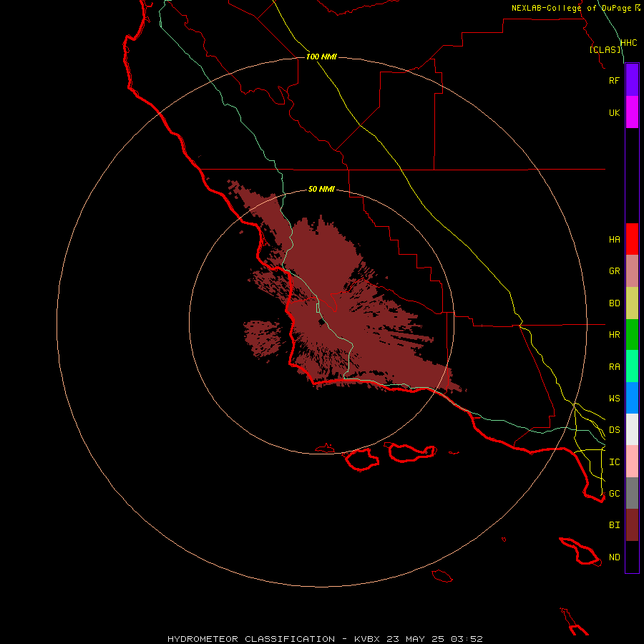Click the BD legend label
Viewport: 644px width, 644px height.
pos(614,303)
